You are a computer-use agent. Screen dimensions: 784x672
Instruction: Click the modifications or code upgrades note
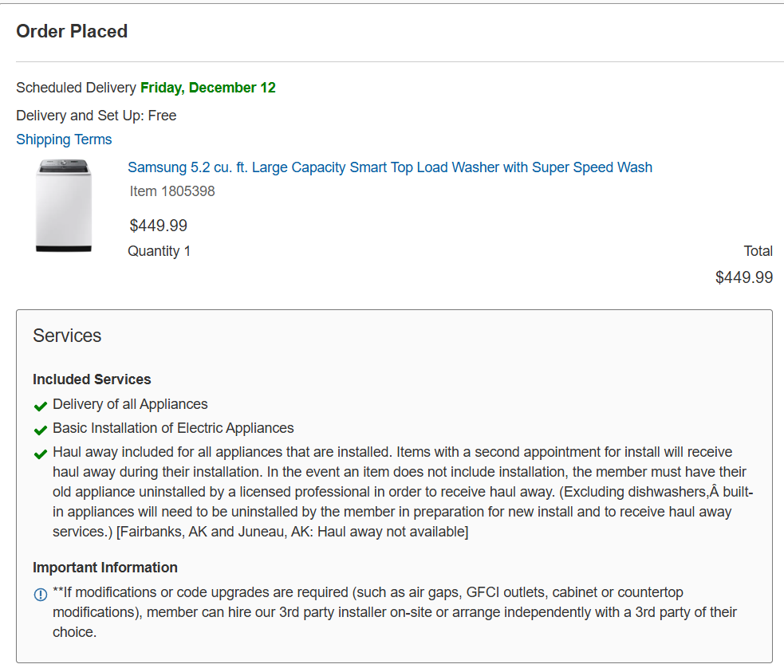pos(395,612)
